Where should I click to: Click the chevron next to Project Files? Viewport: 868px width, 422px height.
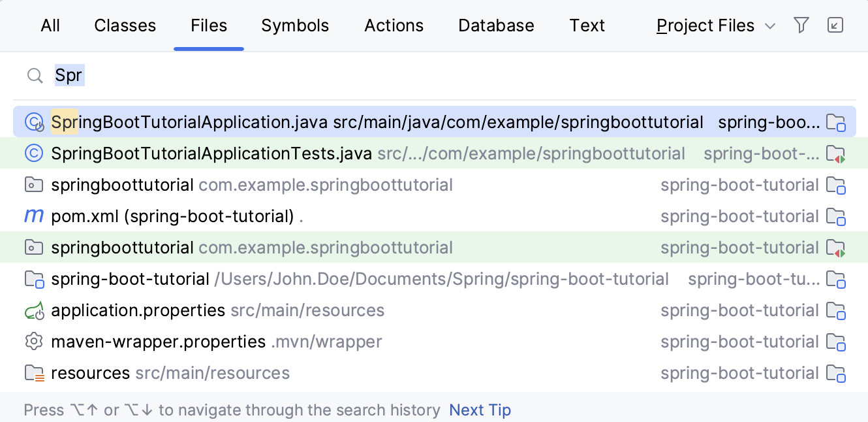[x=770, y=26]
